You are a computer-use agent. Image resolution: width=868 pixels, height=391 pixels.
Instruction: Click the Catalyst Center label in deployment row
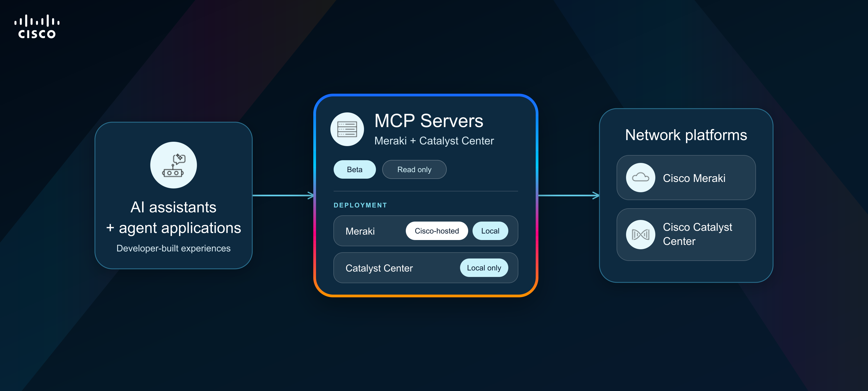pos(379,268)
